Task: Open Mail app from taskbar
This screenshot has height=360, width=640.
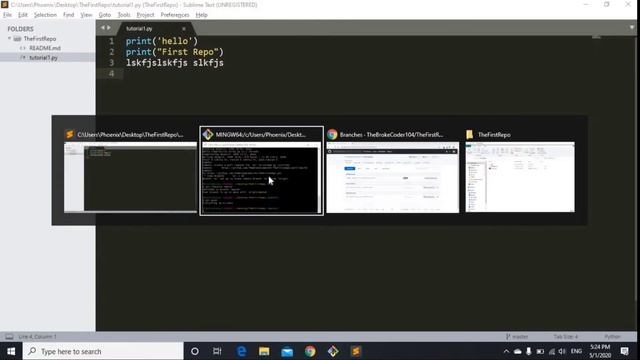Action: (x=287, y=351)
